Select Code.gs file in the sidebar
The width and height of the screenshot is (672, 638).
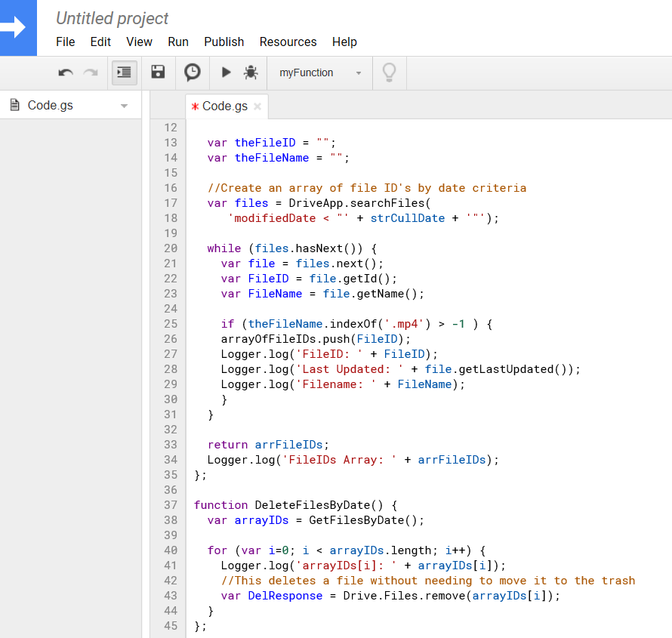pyautogui.click(x=50, y=105)
